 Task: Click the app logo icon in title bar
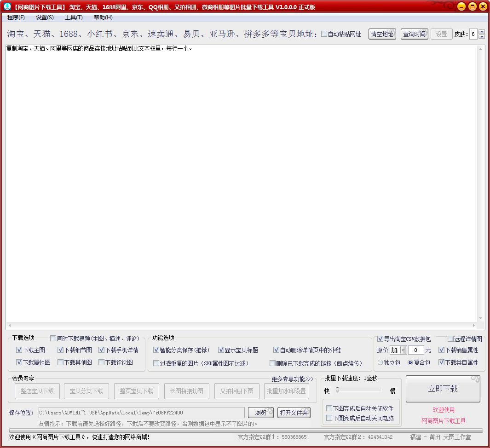coord(7,6)
